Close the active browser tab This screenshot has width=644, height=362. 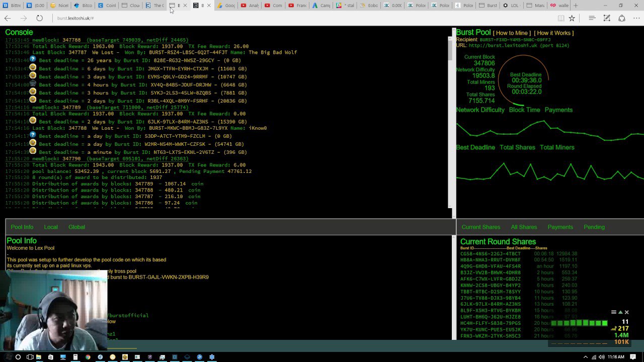click(x=209, y=6)
